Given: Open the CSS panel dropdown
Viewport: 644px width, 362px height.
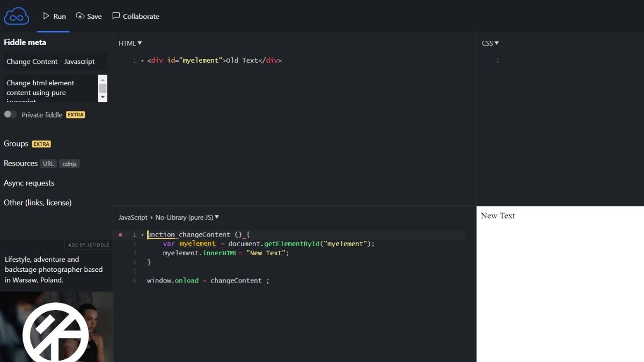Looking at the screenshot, I should [x=490, y=43].
